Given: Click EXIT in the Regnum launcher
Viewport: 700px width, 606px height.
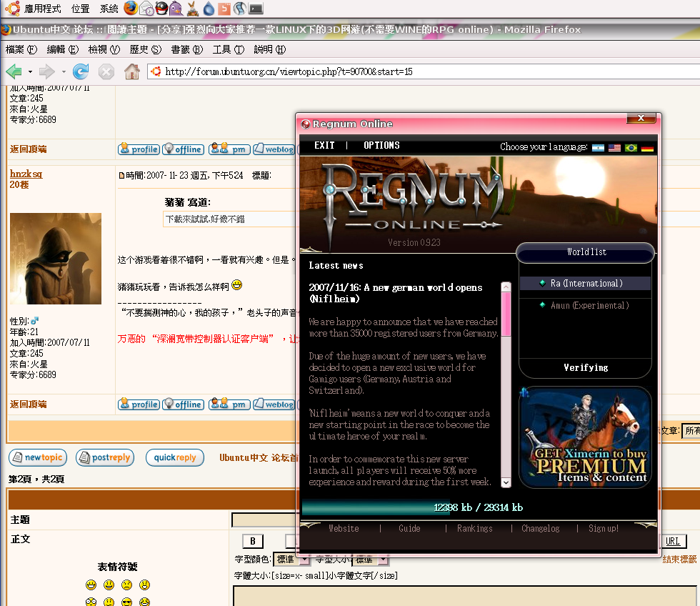Looking at the screenshot, I should tap(324, 146).
